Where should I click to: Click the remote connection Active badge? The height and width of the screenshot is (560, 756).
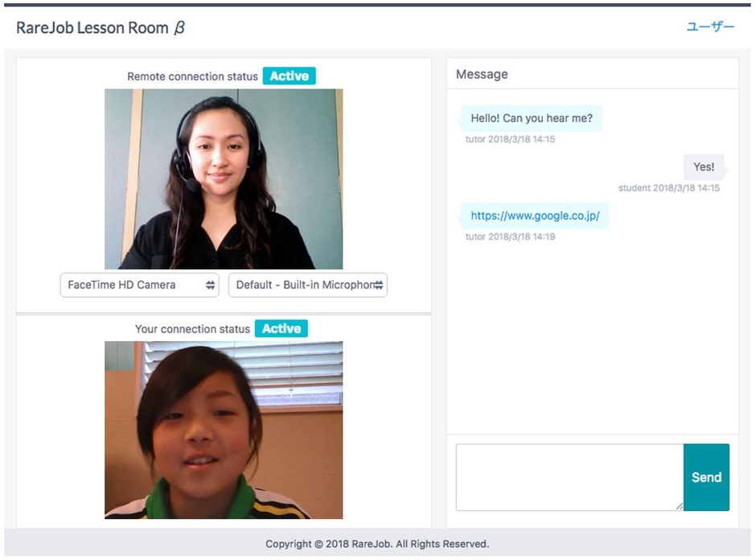pos(290,76)
